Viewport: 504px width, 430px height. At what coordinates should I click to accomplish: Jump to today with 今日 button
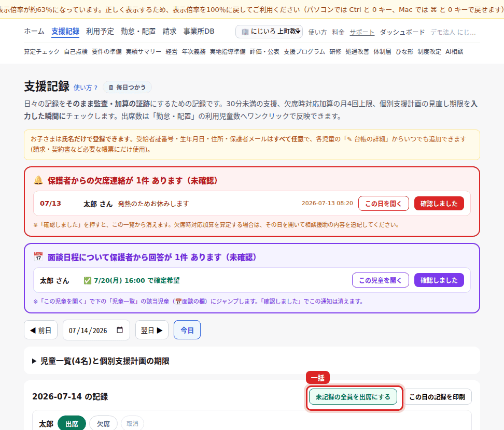point(187,330)
